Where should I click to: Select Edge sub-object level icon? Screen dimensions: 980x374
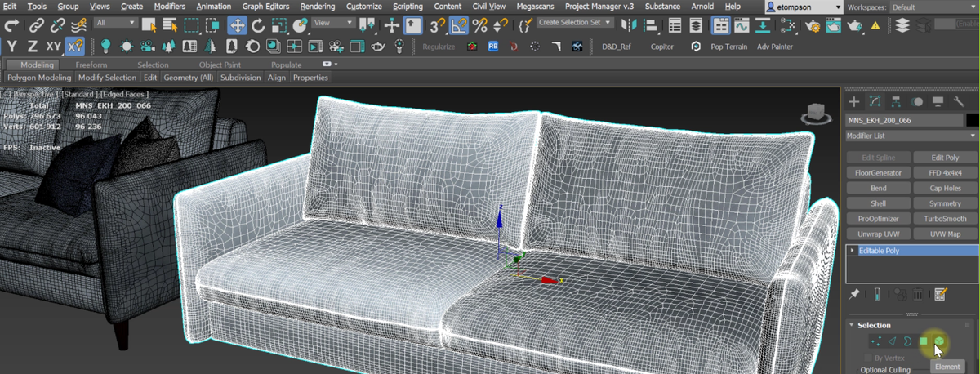click(892, 341)
